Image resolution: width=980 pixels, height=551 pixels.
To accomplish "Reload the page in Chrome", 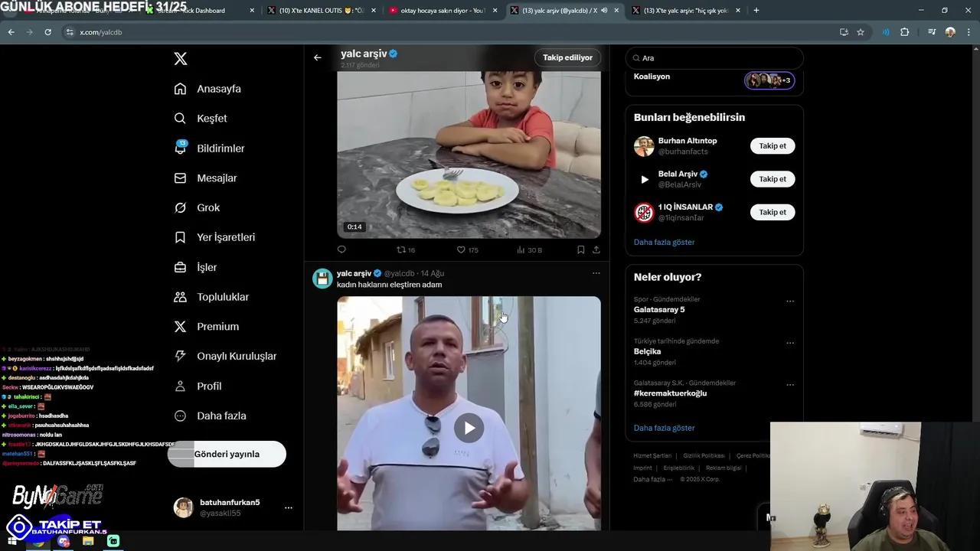I will [48, 32].
